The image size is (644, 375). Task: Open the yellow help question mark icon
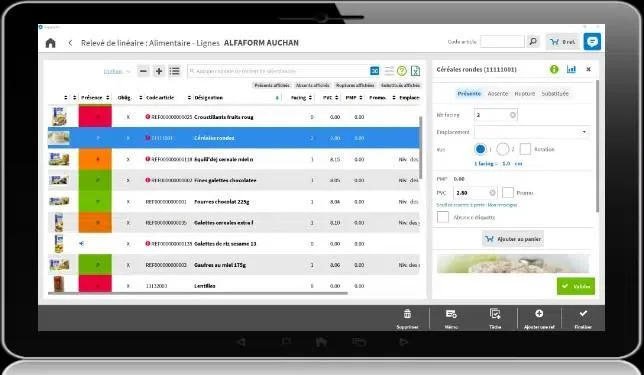click(x=402, y=71)
